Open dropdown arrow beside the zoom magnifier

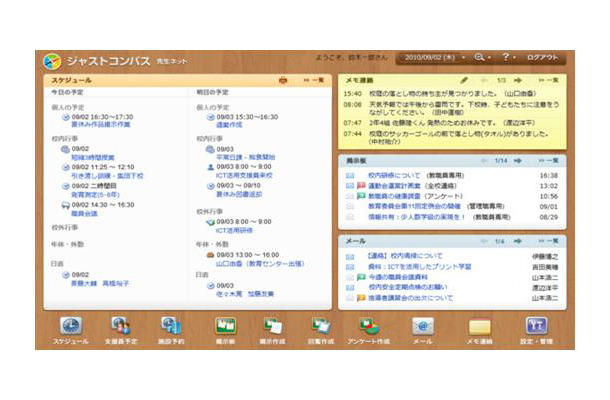(489, 58)
